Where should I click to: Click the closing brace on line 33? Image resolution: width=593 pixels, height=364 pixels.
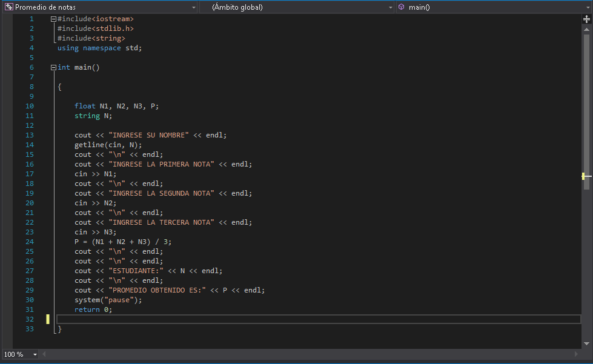[59, 329]
